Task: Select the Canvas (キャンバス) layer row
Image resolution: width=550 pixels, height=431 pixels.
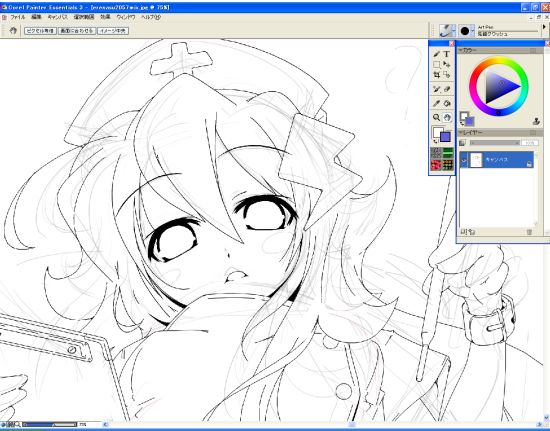Action: (x=497, y=160)
